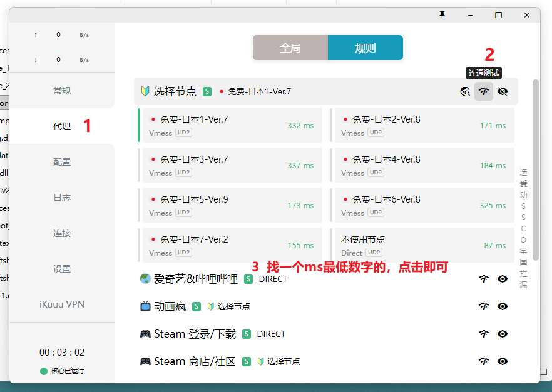552x392 pixels.
Task: Run speed test on Steam 商店/社区 group
Action: coord(483,361)
